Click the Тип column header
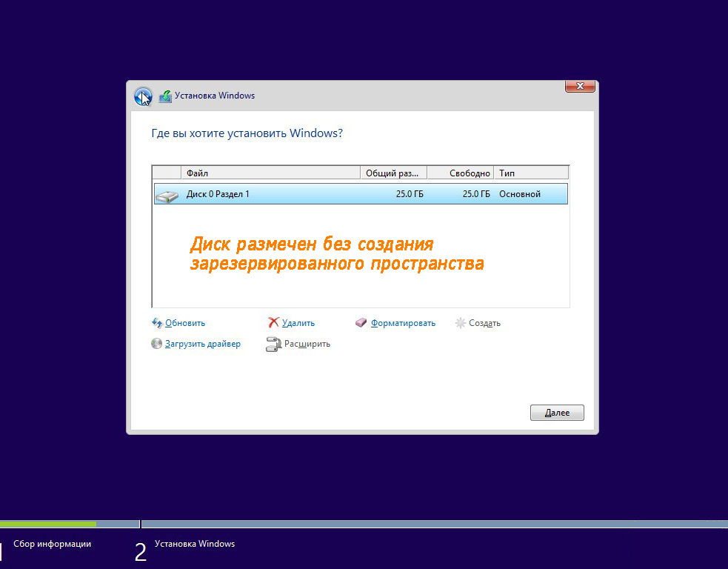 [x=531, y=173]
